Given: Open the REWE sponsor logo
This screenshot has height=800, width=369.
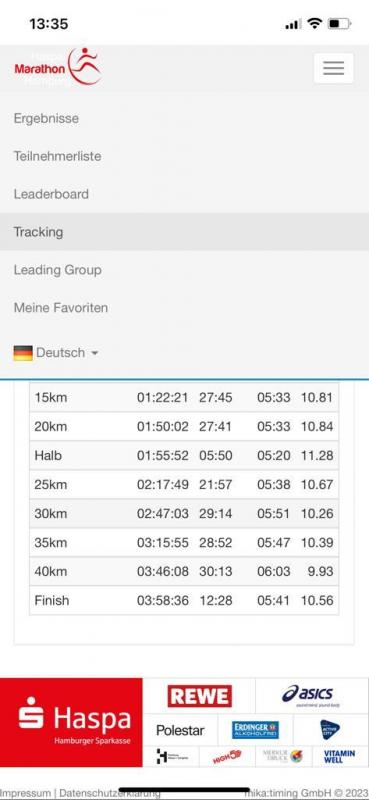Looking at the screenshot, I should [200, 696].
